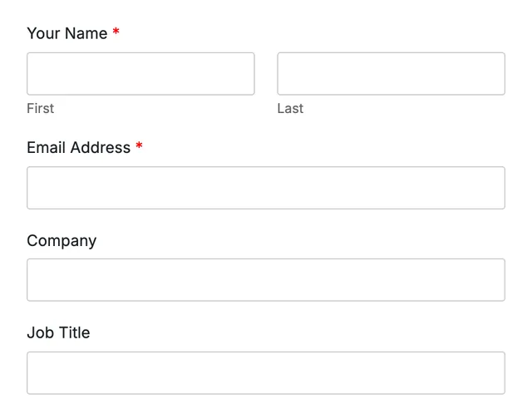Click the word 'Title' in Job Title label
The width and height of the screenshot is (532, 399).
[x=75, y=332]
